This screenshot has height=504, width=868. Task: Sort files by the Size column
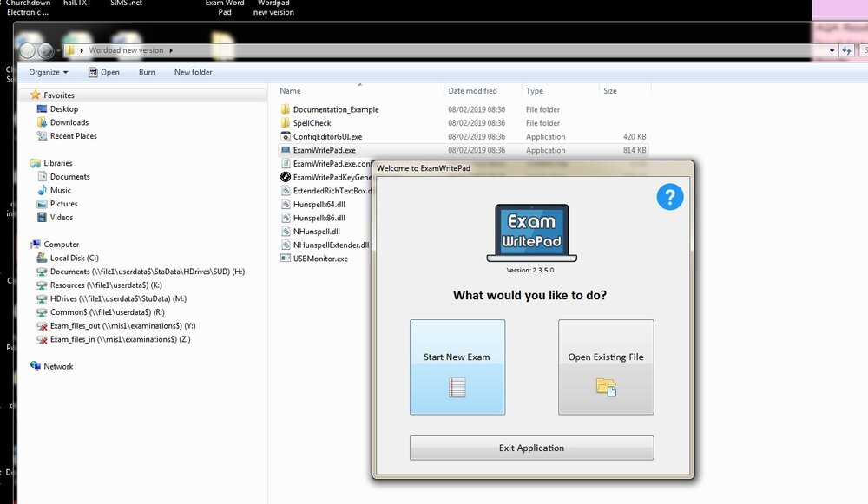610,91
